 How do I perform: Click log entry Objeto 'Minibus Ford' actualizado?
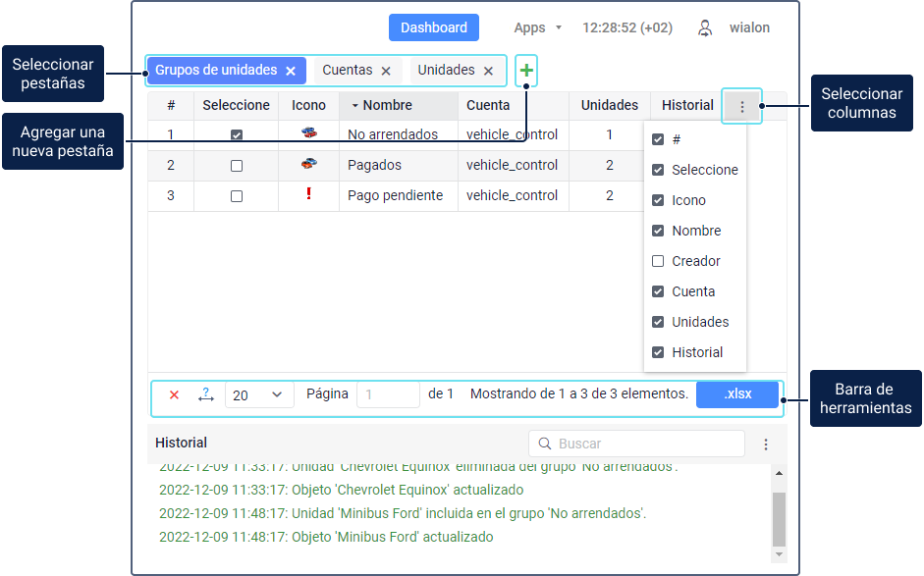(326, 537)
